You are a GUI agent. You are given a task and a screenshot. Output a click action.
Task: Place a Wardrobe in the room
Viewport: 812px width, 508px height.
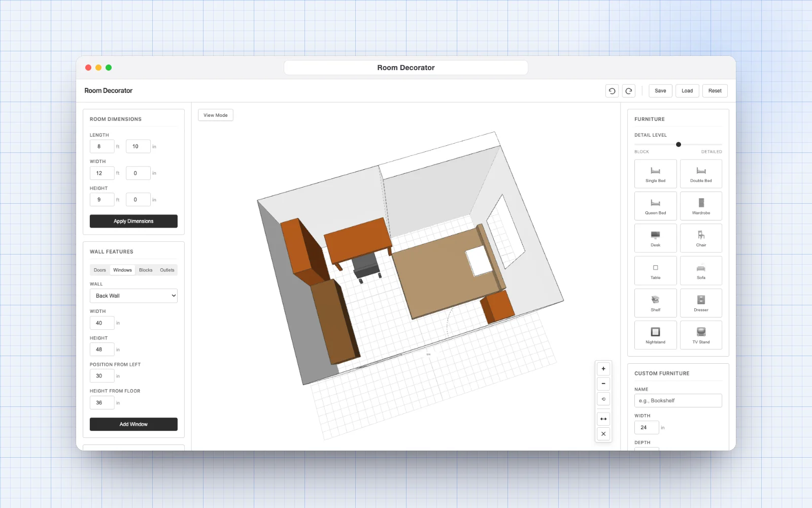click(701, 206)
